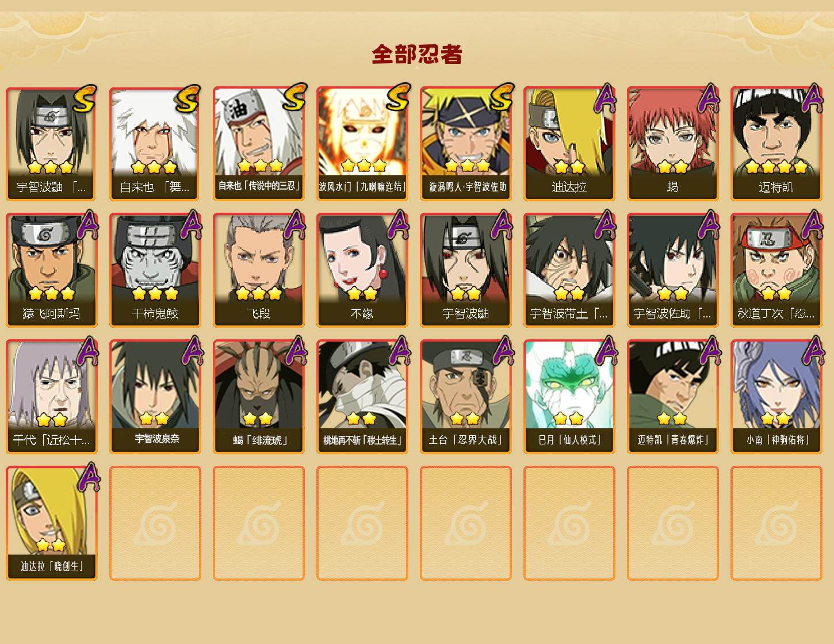
Task: Click the 全部忍者 heading
Action: coord(417,54)
